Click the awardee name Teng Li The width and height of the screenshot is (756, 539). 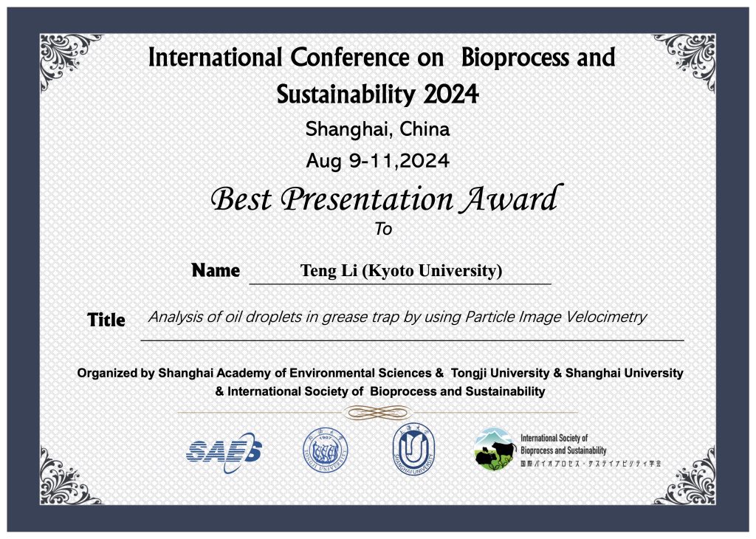(x=400, y=270)
